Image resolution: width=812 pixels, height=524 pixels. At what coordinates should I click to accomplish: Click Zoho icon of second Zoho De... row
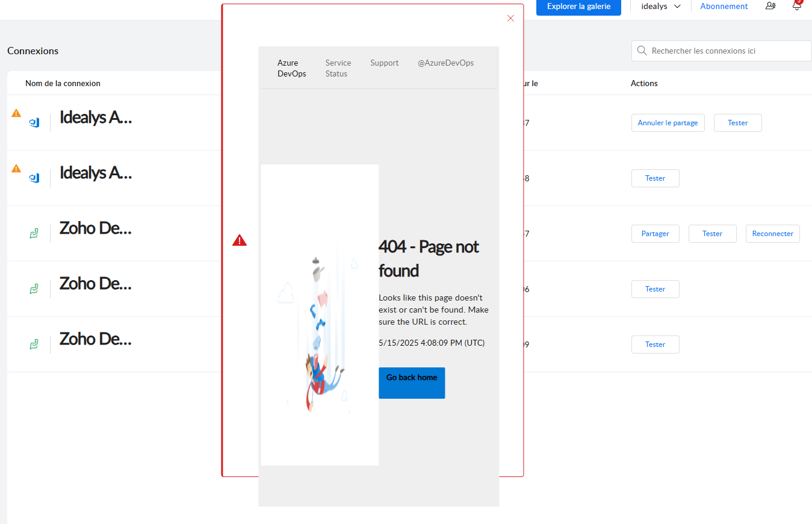[34, 289]
